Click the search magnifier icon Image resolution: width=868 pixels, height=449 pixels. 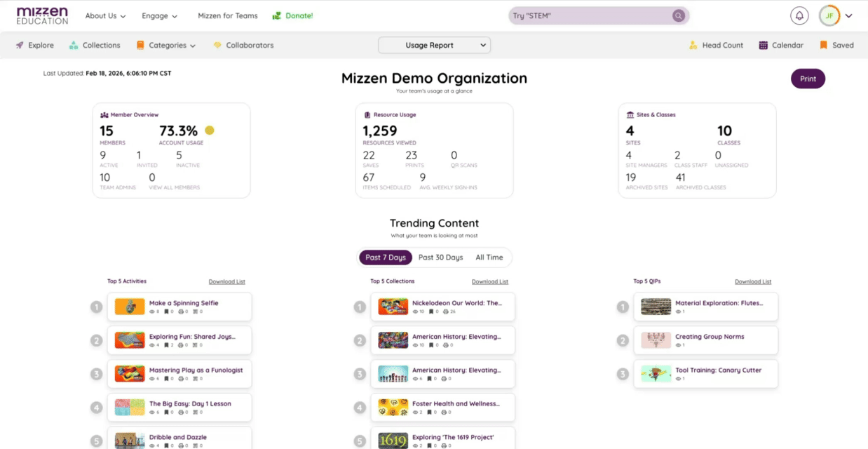(678, 15)
